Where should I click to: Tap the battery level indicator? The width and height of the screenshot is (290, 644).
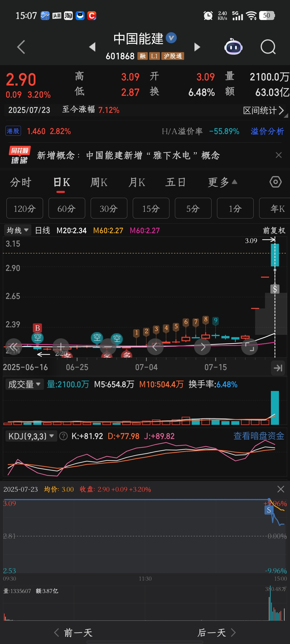267,15
